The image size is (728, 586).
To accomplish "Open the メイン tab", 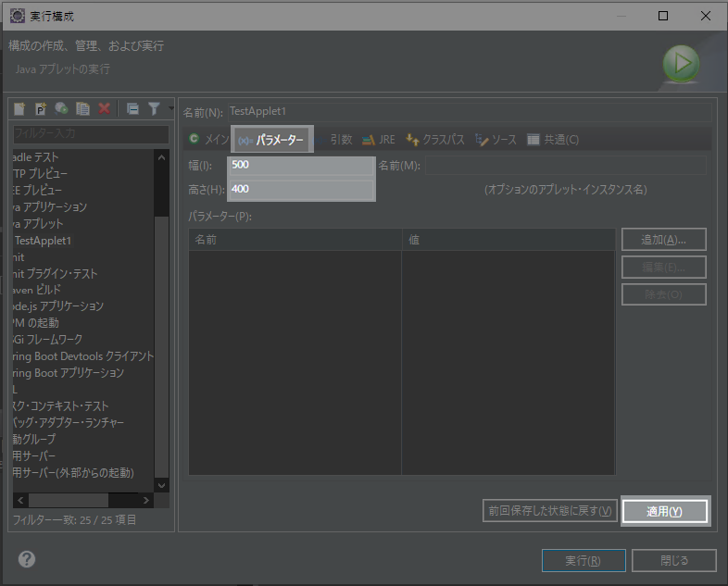I will (x=209, y=139).
